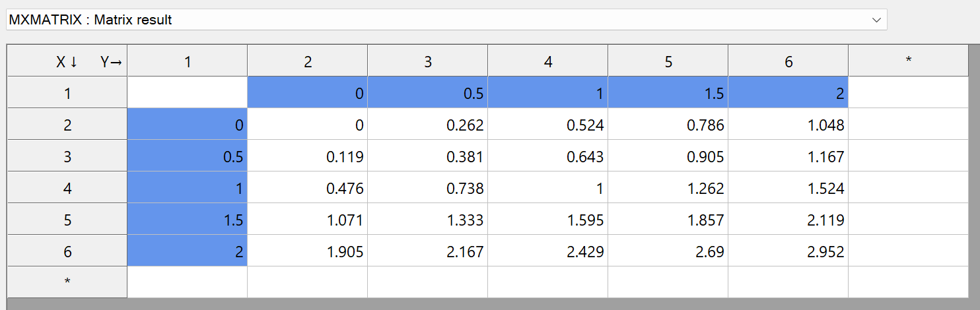Image resolution: width=980 pixels, height=310 pixels.
Task: Select blue cell 1 in row 1
Action: [x=548, y=93]
